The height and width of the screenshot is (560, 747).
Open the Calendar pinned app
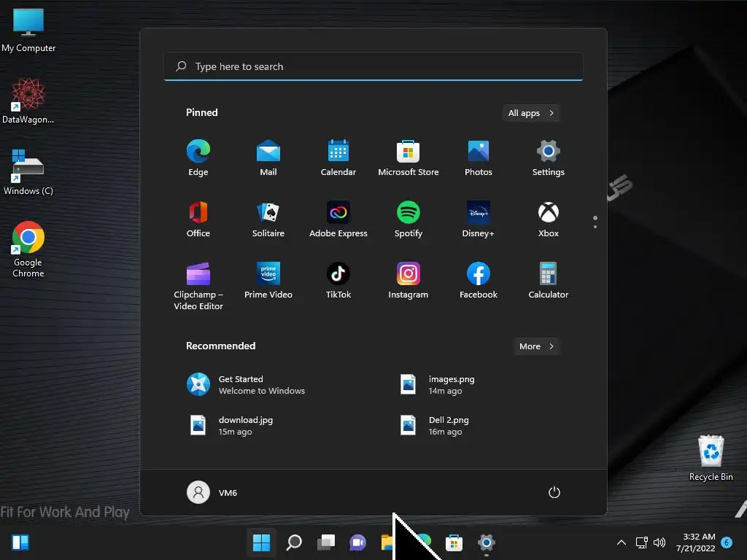tap(338, 157)
